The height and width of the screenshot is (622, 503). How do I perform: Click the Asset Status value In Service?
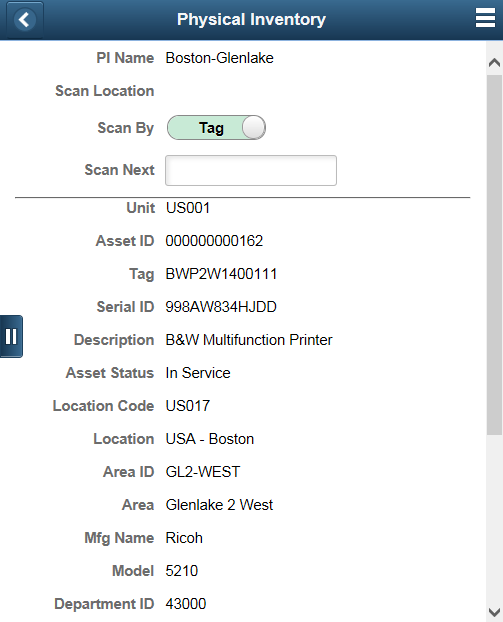tap(198, 373)
